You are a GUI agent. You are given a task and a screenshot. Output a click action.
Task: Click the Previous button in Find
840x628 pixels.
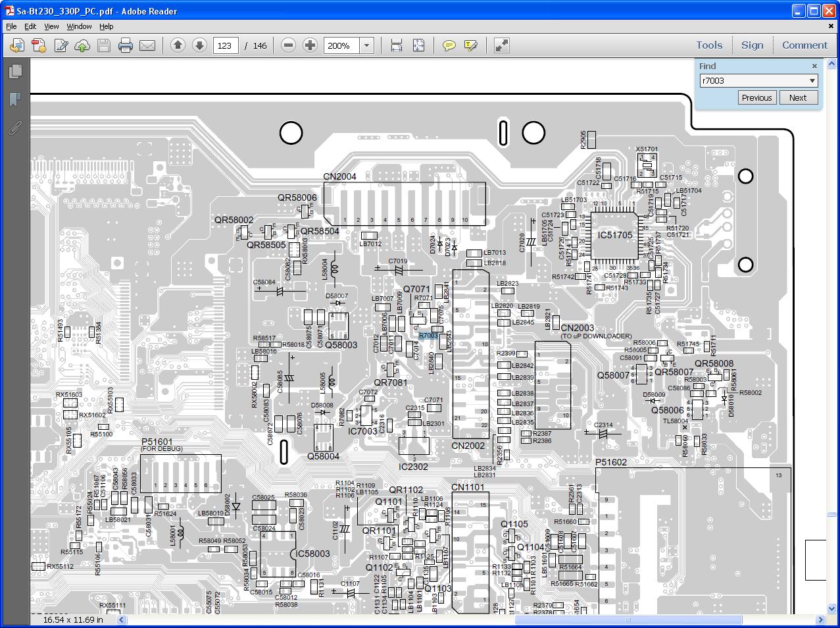point(756,97)
